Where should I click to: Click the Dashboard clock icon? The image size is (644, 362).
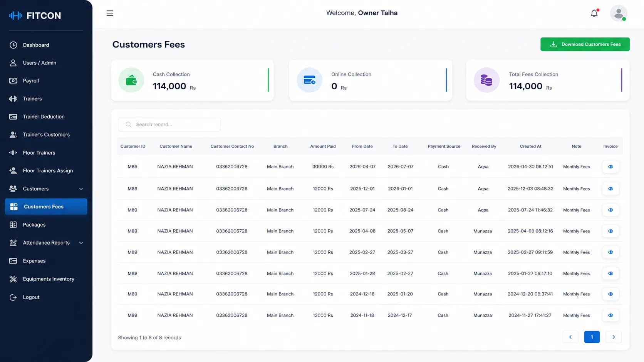click(13, 45)
